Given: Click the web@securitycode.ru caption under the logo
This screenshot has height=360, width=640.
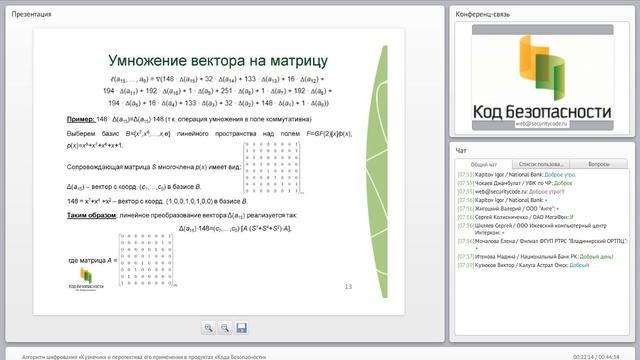Looking at the screenshot, I should tap(542, 123).
